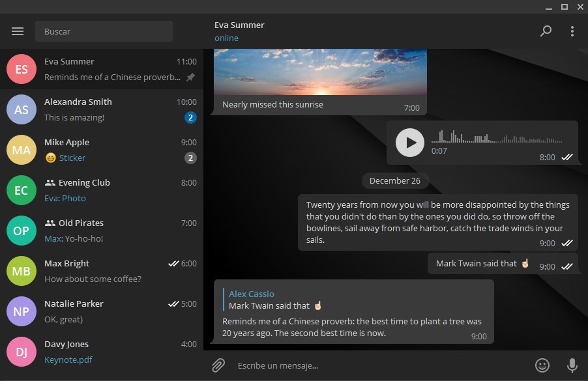Click the Eva: Photo preview text
This screenshot has width=588, height=381.
click(x=65, y=198)
